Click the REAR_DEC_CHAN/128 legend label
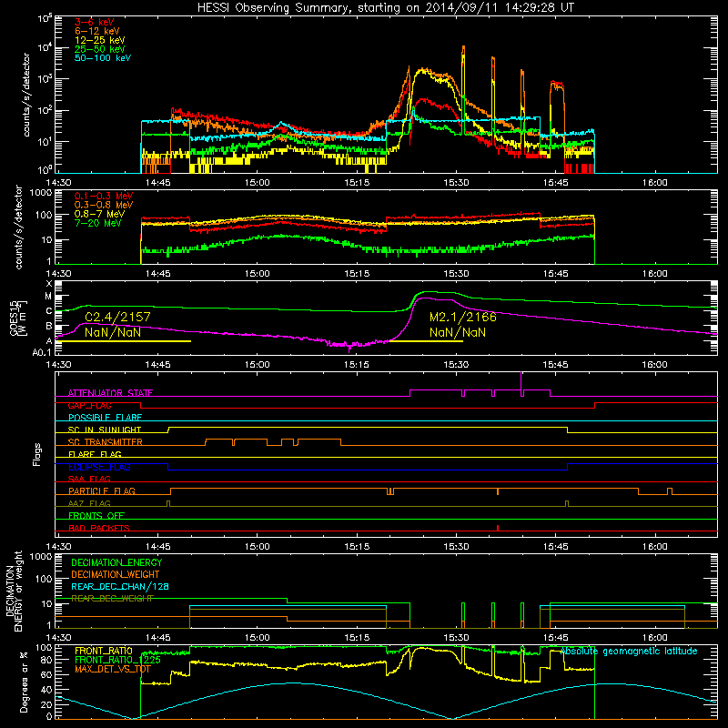Image resolution: width=728 pixels, height=728 pixels. 120,586
